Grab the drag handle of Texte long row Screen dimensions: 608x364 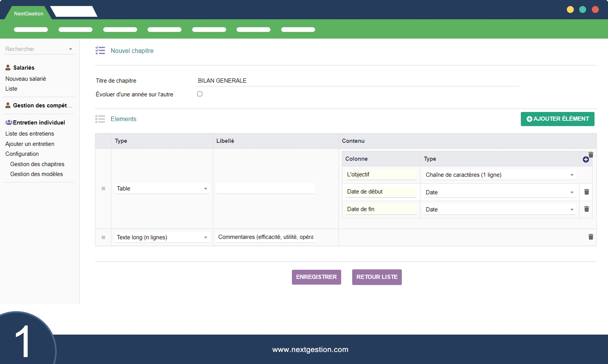tap(103, 237)
